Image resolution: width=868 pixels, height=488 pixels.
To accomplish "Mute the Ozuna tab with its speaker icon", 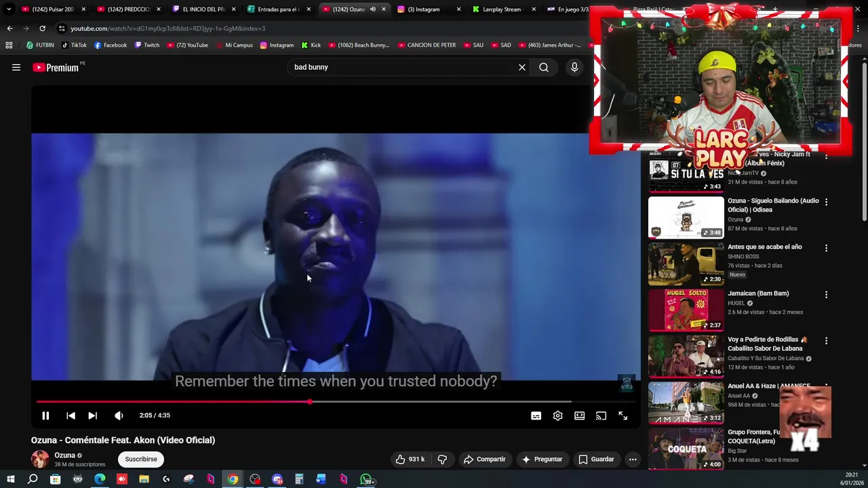I will (x=372, y=9).
